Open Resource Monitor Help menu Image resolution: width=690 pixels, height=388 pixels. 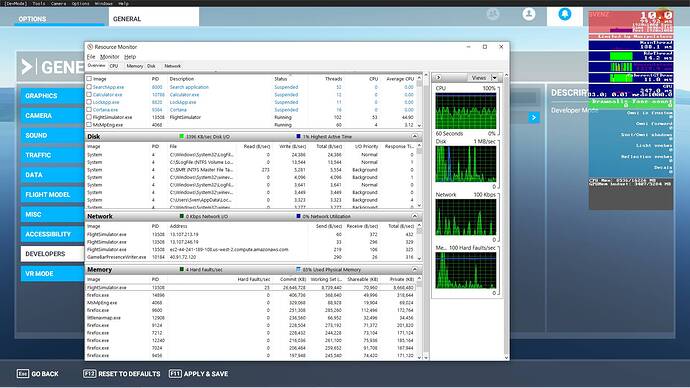point(130,57)
